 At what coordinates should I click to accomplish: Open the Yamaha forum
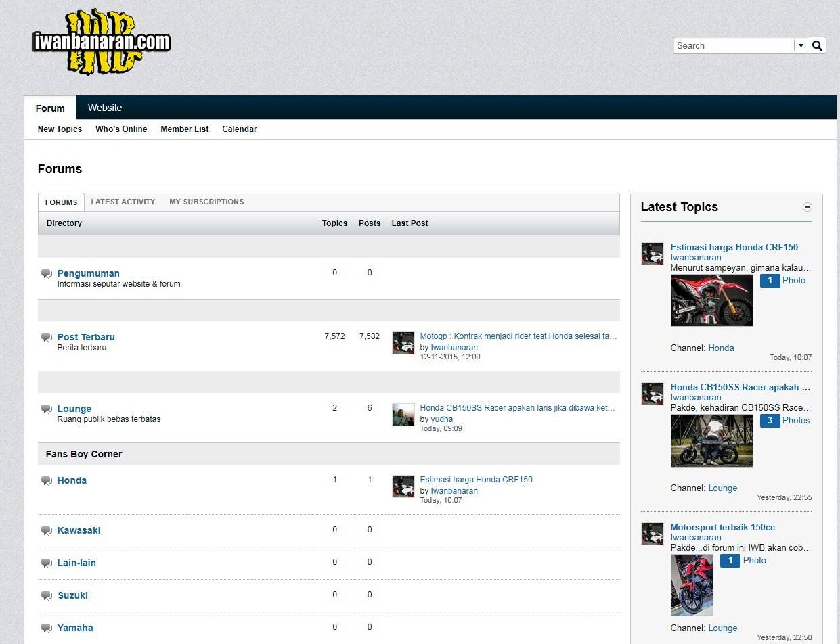tap(75, 628)
